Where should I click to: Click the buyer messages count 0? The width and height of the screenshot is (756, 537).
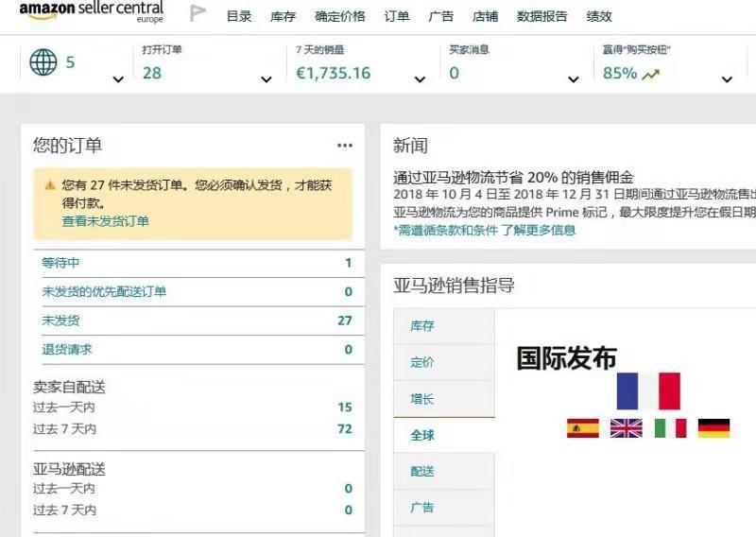tap(455, 74)
